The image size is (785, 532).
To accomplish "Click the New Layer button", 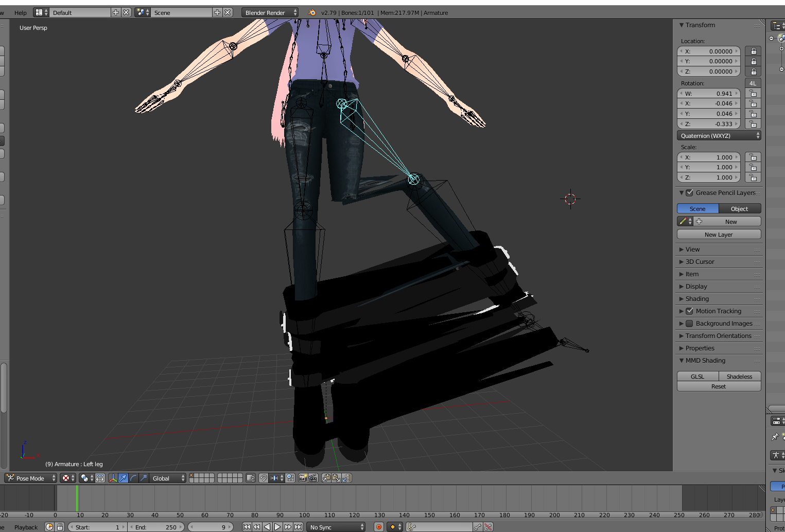I will pos(719,235).
